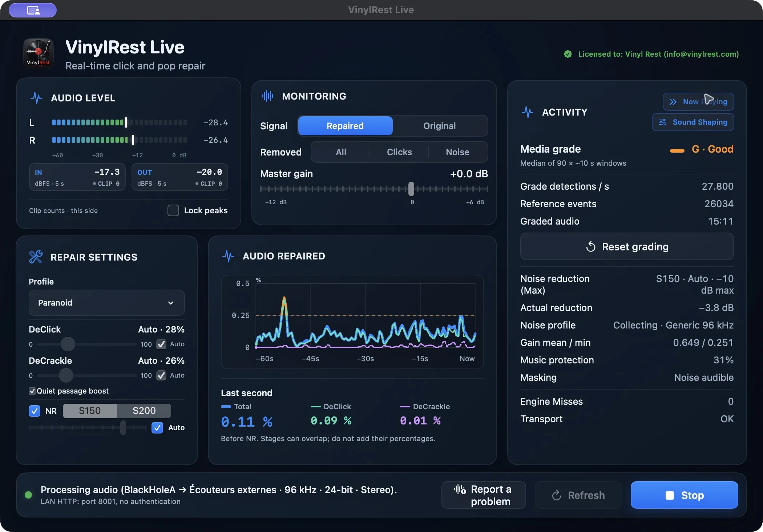Click the purple screen-sharing icon in title bar
Screen dimensions: 763x532
click(33, 10)
